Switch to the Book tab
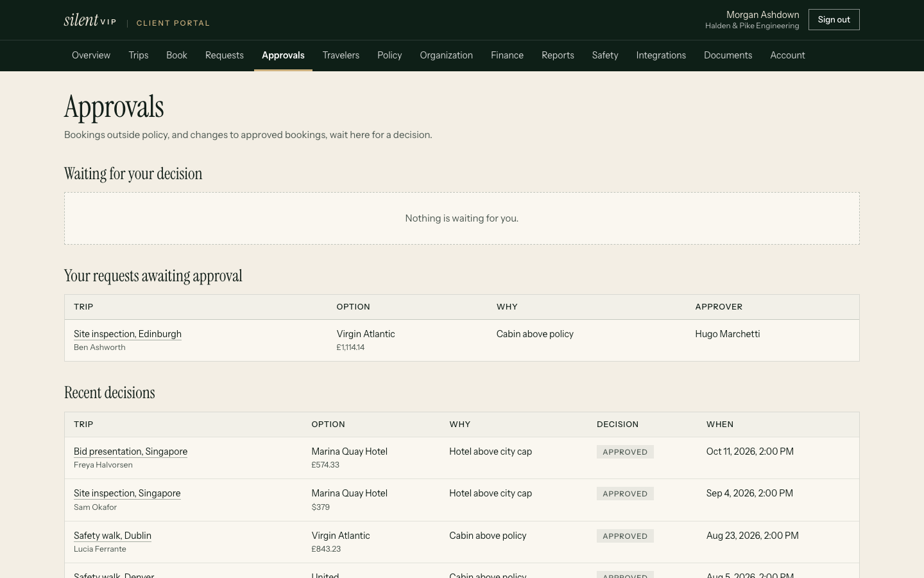The width and height of the screenshot is (924, 578). coord(176,55)
